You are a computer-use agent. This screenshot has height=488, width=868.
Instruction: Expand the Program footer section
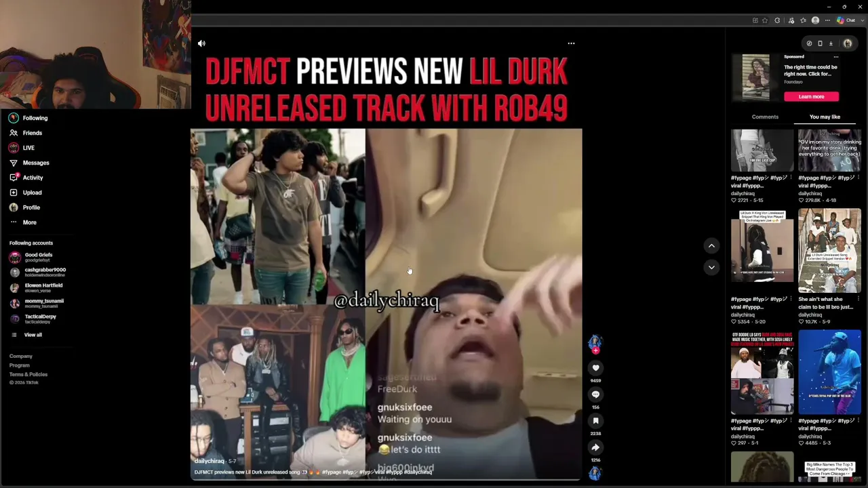click(x=20, y=365)
